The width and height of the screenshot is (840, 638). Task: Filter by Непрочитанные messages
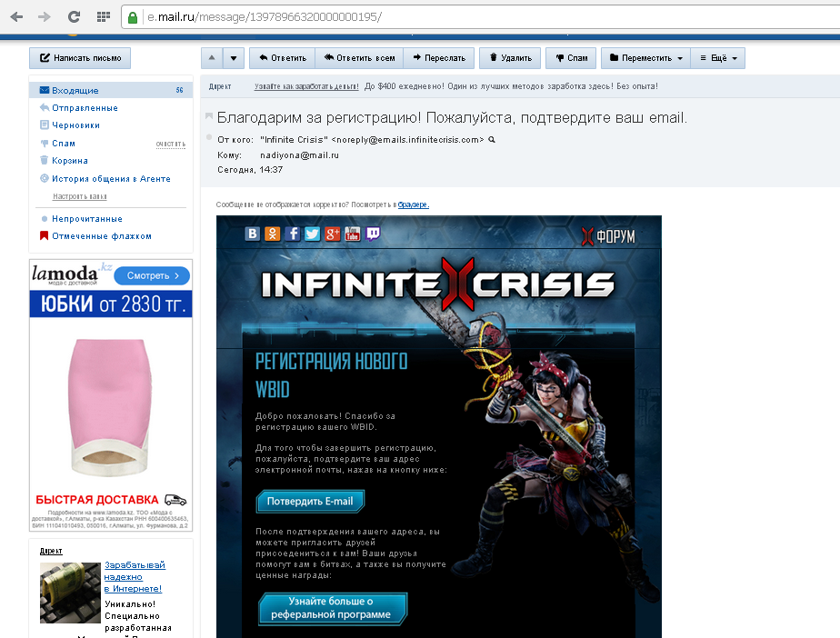(86, 218)
